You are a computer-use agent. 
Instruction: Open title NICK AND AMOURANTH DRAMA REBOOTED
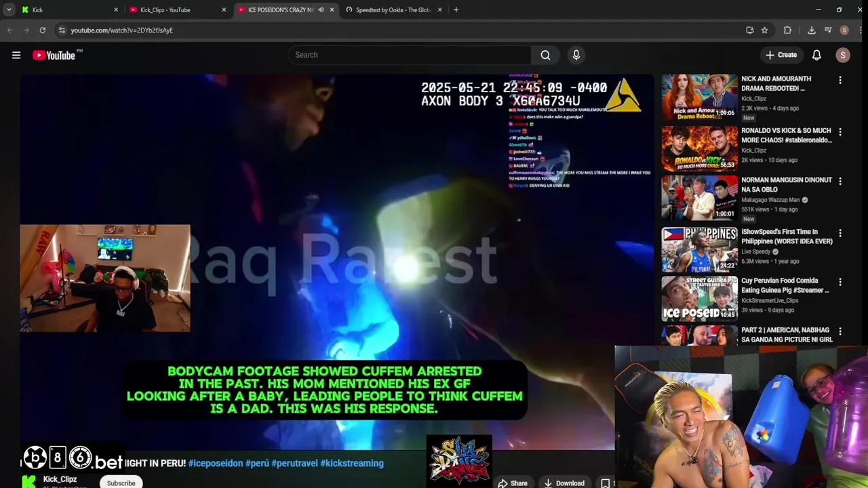click(x=776, y=83)
